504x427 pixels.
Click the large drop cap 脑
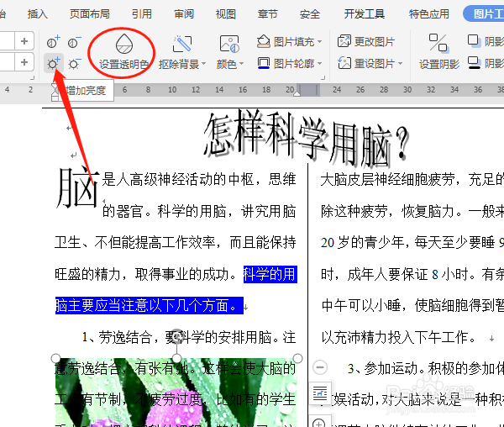pyautogui.click(x=77, y=187)
